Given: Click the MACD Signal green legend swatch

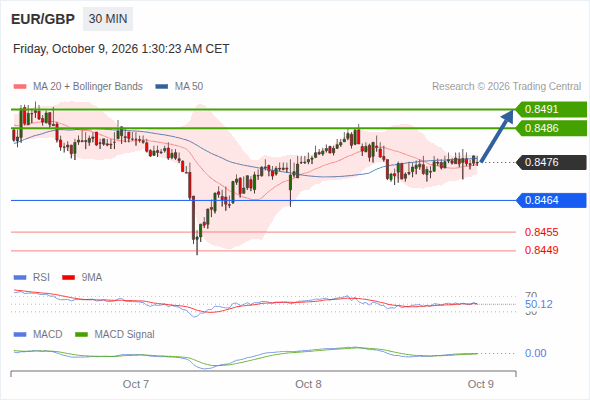Looking at the screenshot, I should [x=81, y=335].
